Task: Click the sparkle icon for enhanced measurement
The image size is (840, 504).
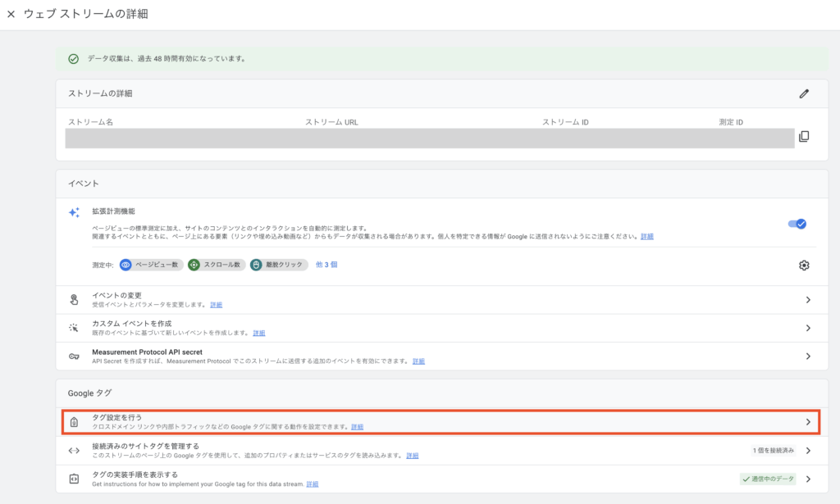Action: [74, 212]
